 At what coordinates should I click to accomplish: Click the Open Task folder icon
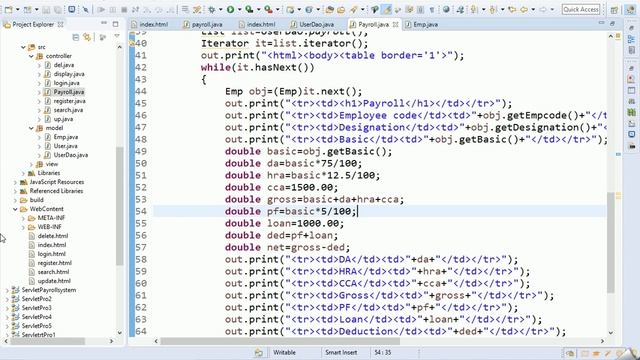pos(341,9)
